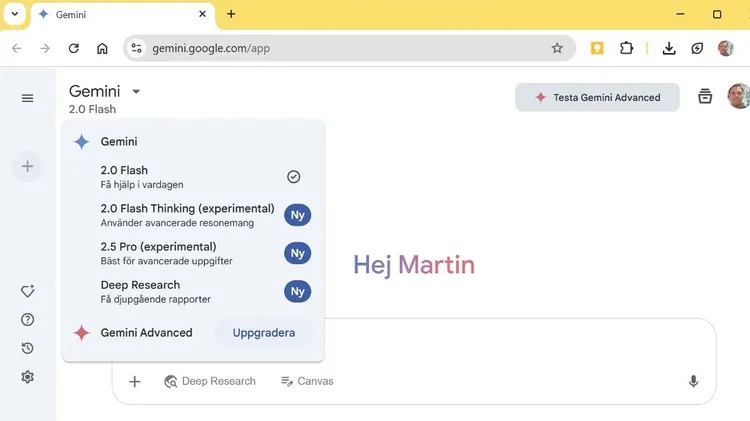Reload the page

tap(74, 48)
